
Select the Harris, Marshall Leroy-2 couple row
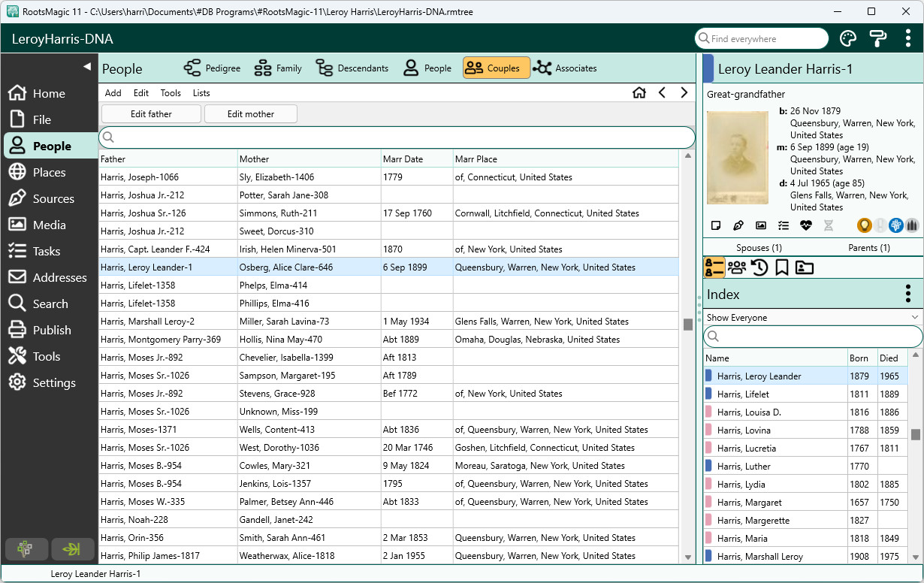coord(388,322)
